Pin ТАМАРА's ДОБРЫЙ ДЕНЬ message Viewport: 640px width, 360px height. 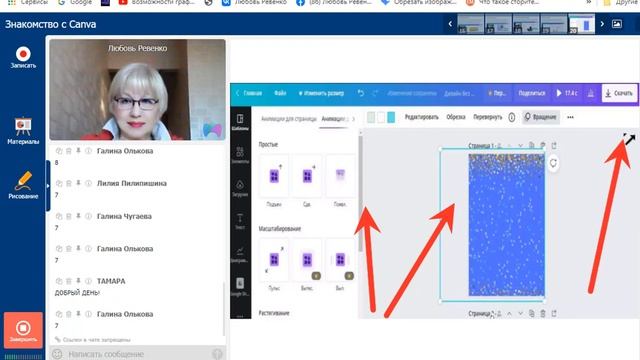(x=78, y=281)
